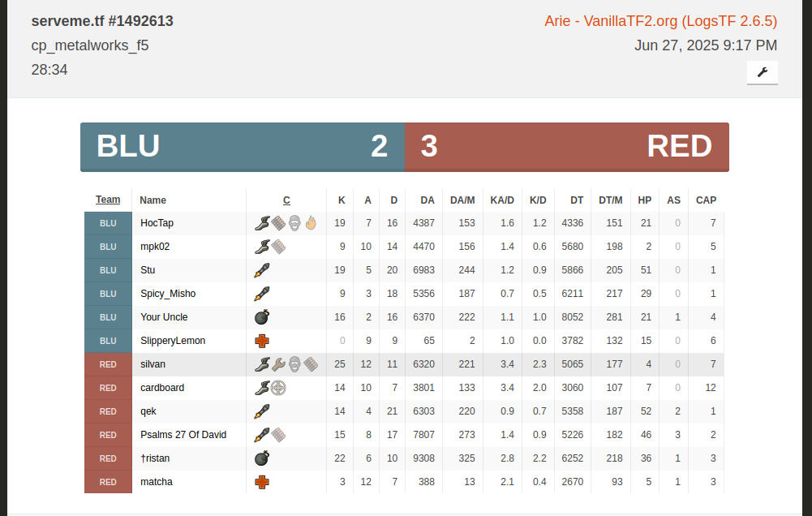Click mpk02's scout boot icon
Screen dimensions: 812x516
[x=262, y=247]
